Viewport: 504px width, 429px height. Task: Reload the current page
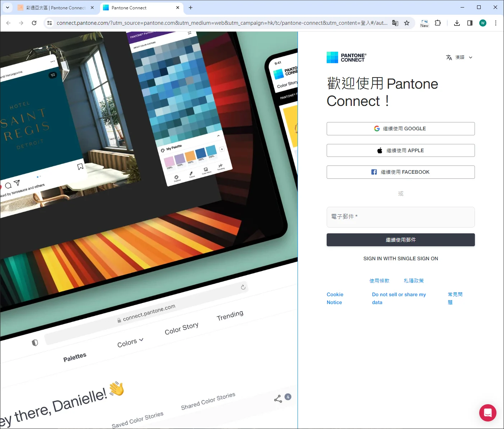click(x=34, y=23)
